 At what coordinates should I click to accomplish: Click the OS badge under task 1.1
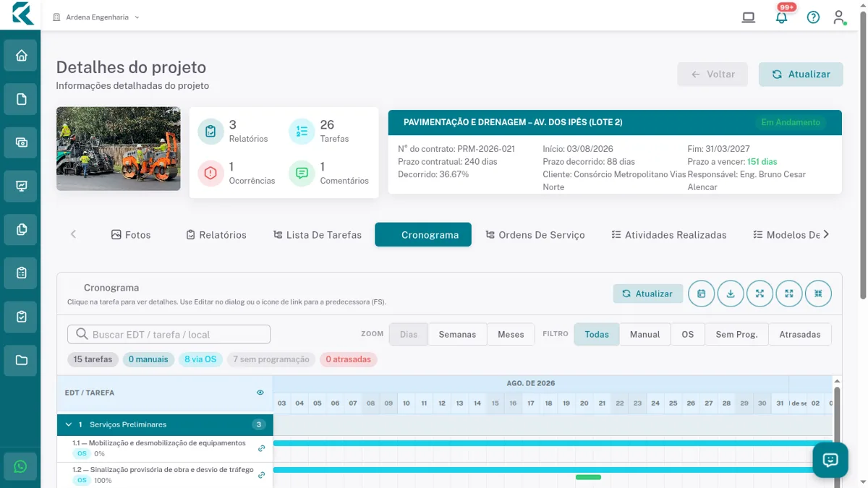[x=82, y=454]
